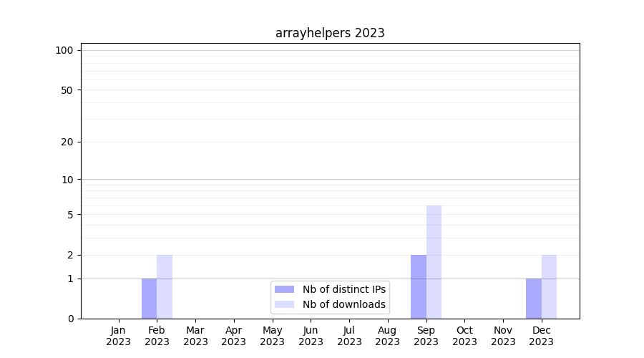644x358 pixels.
Task: Click the 'Dec 2023' x-axis label
Action: pyautogui.click(x=541, y=336)
